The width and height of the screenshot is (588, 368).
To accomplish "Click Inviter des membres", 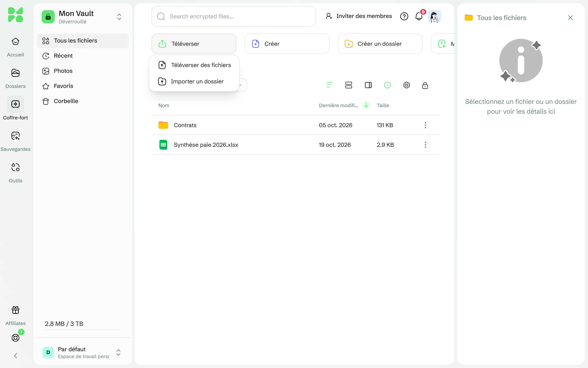I will (x=359, y=16).
